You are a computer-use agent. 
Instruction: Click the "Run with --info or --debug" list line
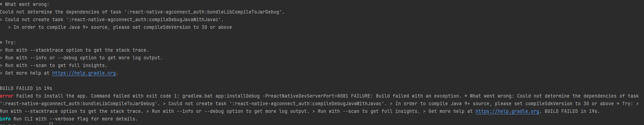[x=81, y=58]
